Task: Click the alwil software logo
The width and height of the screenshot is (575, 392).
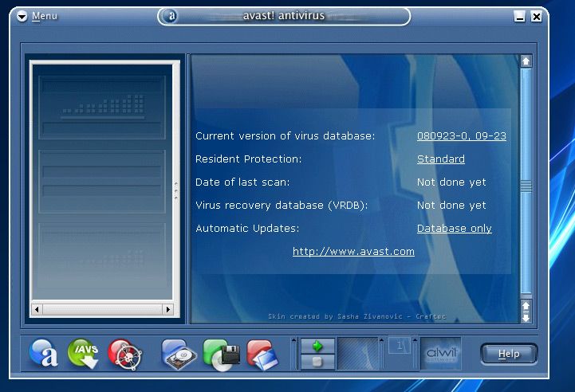Action: (441, 354)
